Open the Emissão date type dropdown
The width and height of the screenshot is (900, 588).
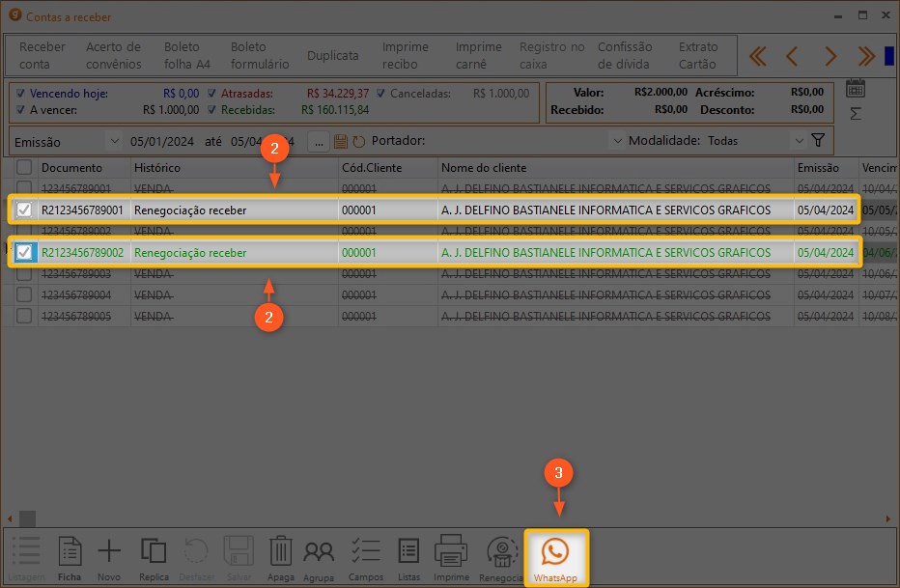[x=115, y=141]
